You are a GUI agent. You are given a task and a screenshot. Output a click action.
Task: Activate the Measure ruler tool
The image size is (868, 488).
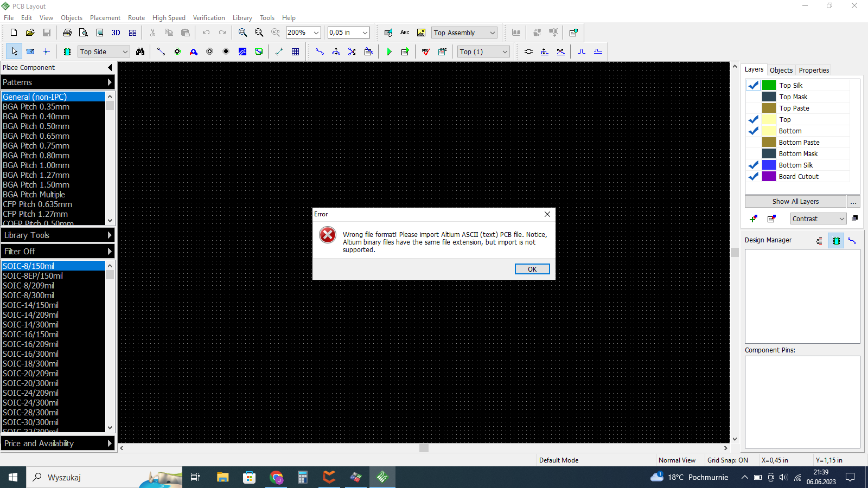(30, 52)
